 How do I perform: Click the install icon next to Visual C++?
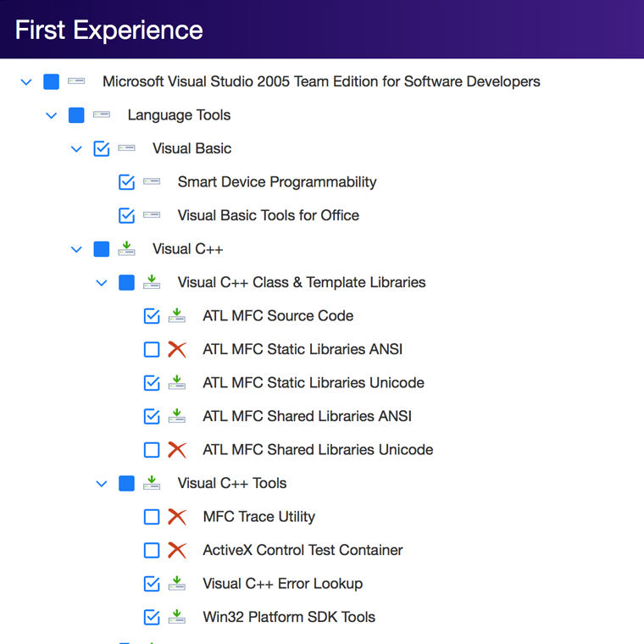[x=126, y=248]
